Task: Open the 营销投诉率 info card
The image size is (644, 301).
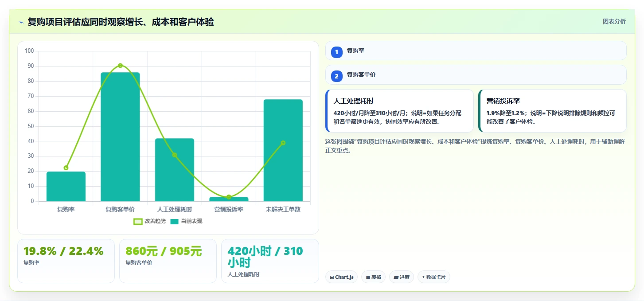Action: tap(552, 111)
